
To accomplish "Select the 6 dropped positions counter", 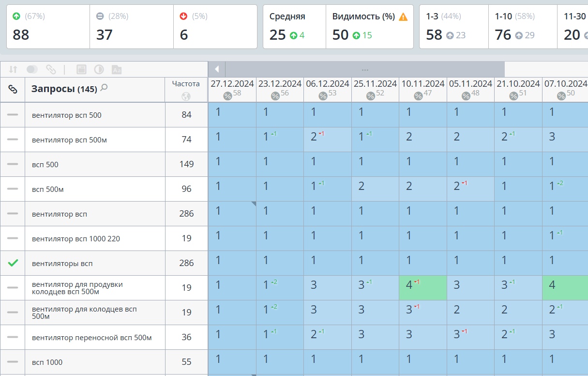I will pos(215,27).
